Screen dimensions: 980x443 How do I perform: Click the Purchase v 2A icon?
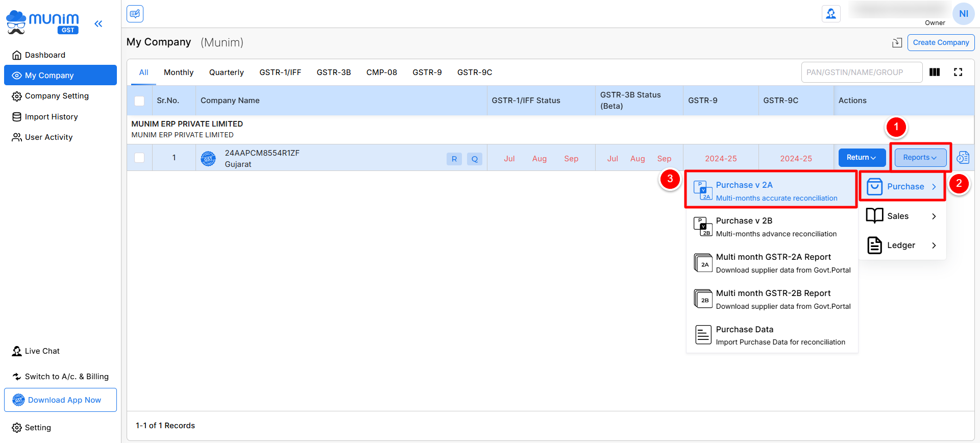point(703,190)
